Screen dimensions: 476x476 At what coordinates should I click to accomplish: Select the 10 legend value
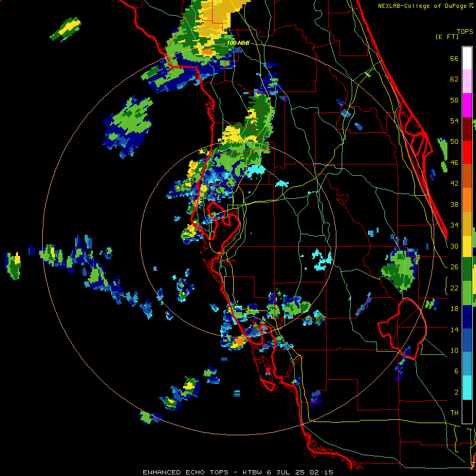(454, 350)
